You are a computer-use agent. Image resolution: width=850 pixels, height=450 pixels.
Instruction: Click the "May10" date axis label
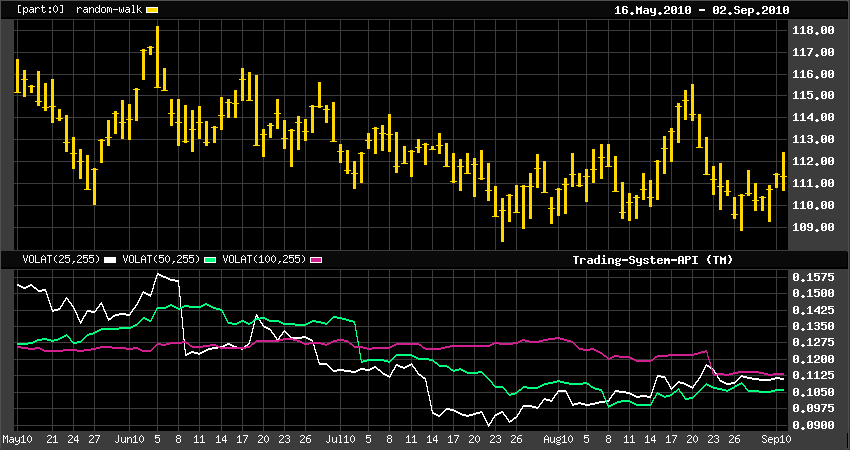click(16, 438)
